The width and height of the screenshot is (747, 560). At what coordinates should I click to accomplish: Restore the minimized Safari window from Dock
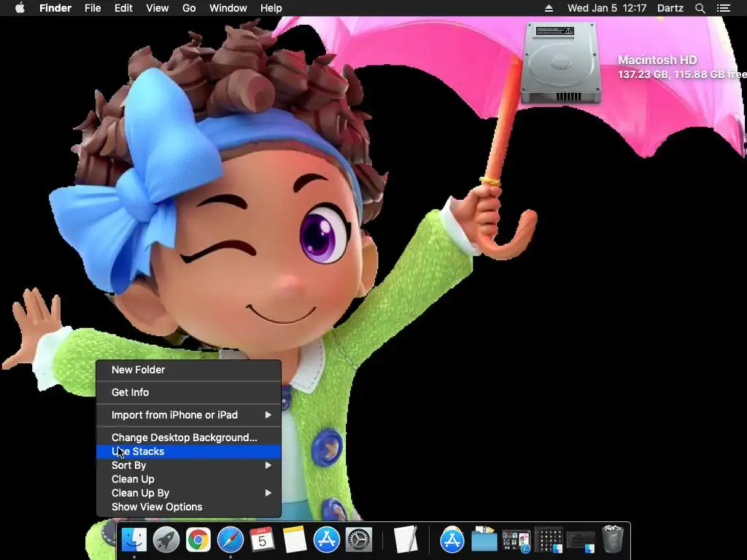(516, 541)
